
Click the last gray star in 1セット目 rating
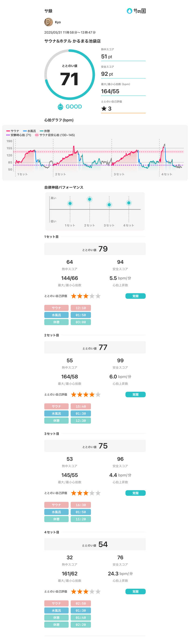click(x=98, y=296)
